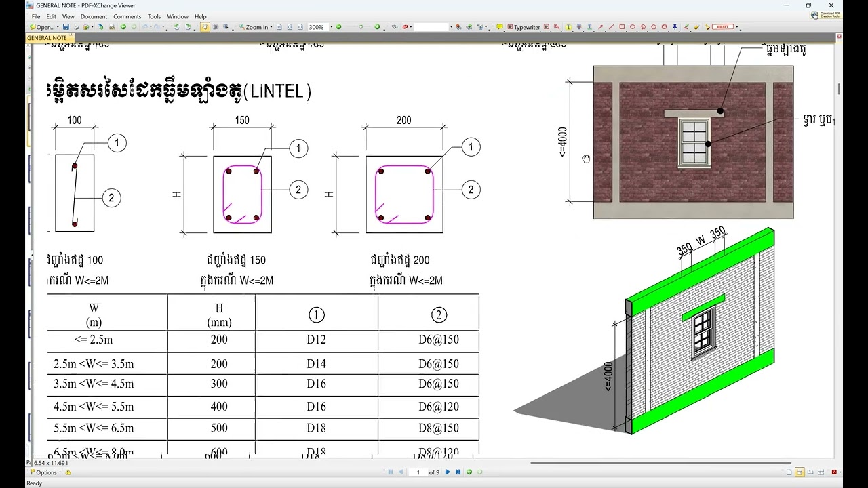
Task: Select the Underline text tool
Action: (x=589, y=27)
